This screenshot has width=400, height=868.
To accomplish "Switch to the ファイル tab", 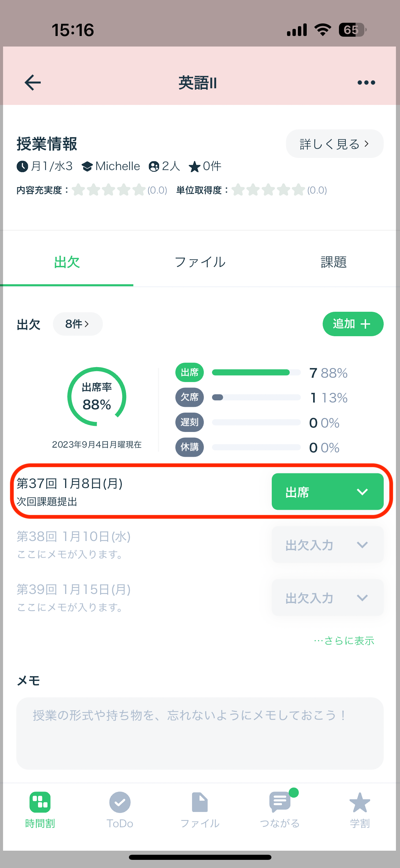I will (x=200, y=262).
